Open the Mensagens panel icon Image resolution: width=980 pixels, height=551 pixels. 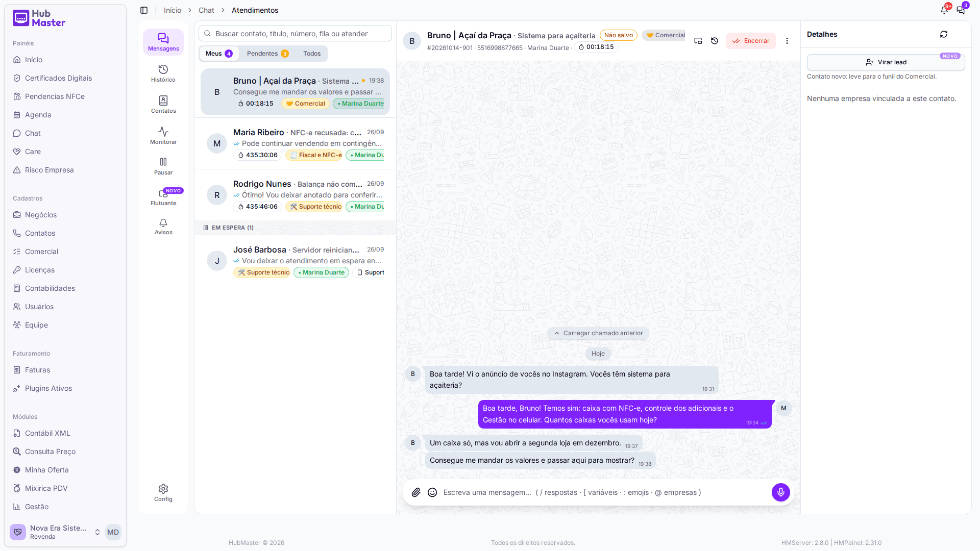[x=163, y=42]
